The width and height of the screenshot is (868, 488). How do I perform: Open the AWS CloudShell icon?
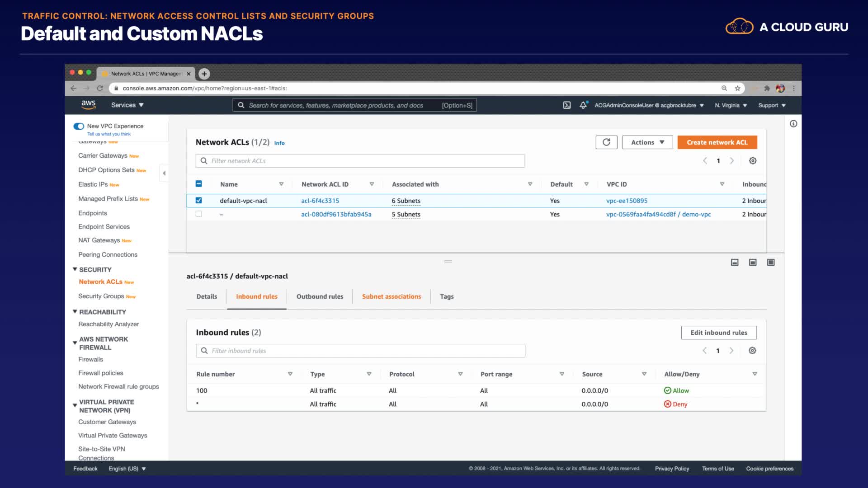pyautogui.click(x=566, y=105)
